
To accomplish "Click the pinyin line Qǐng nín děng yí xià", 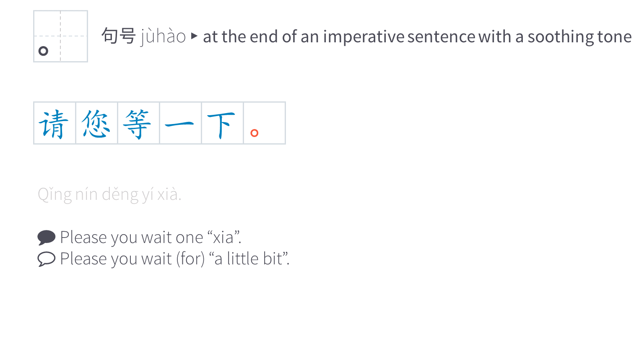I will [109, 195].
